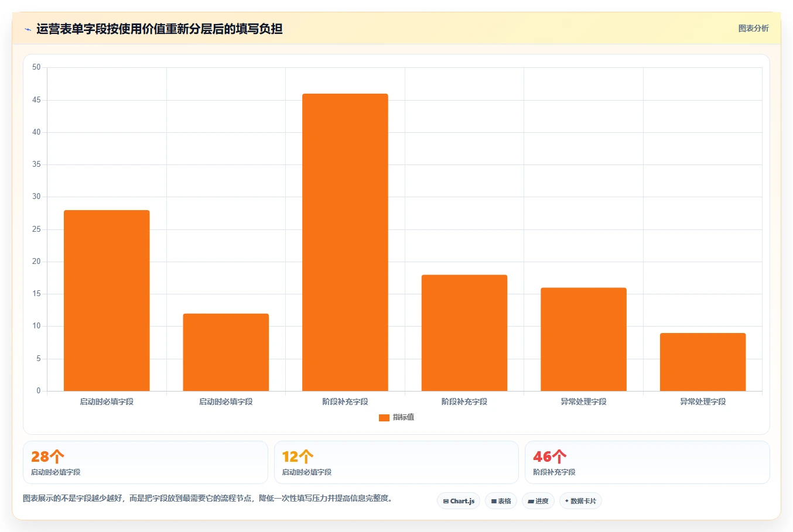This screenshot has height=532, width=793.
Task: Click the Chart.js tag chip
Action: point(459,501)
